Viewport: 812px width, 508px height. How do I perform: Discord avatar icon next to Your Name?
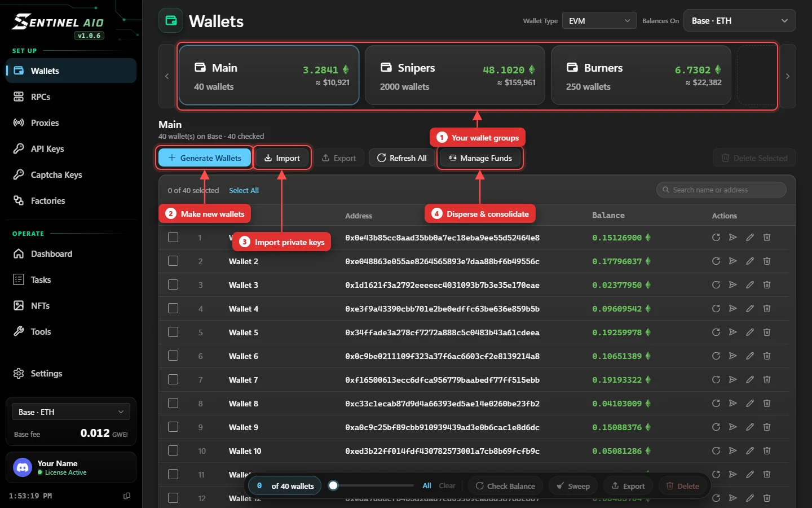coord(23,467)
